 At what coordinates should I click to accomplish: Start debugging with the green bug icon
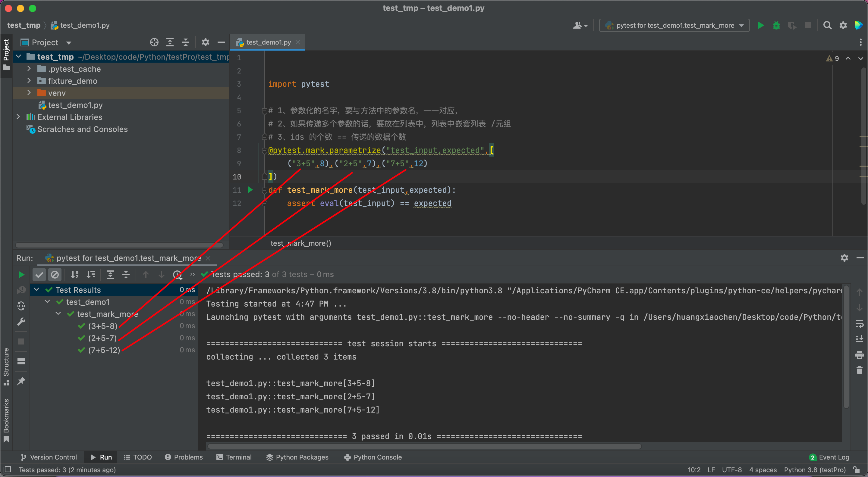point(776,25)
